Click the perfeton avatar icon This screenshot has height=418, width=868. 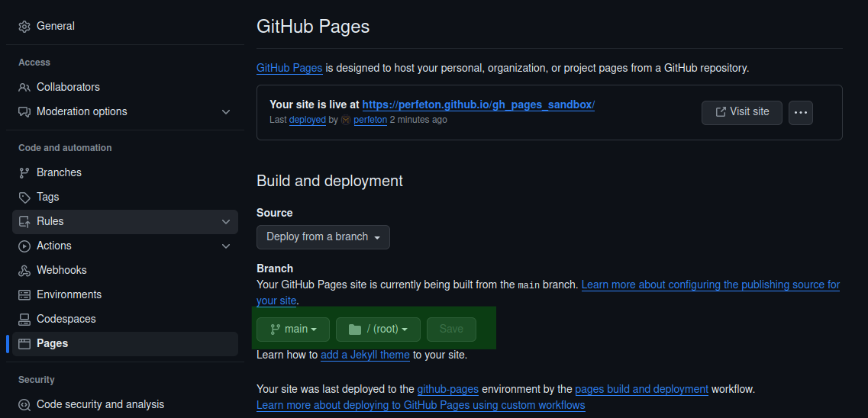pyautogui.click(x=346, y=120)
